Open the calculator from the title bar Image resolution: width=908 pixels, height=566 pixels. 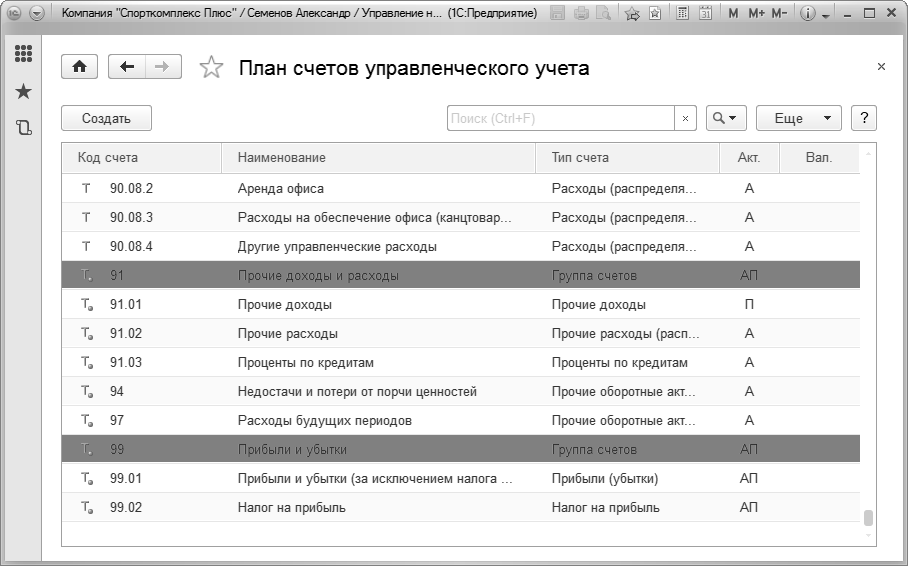point(683,14)
